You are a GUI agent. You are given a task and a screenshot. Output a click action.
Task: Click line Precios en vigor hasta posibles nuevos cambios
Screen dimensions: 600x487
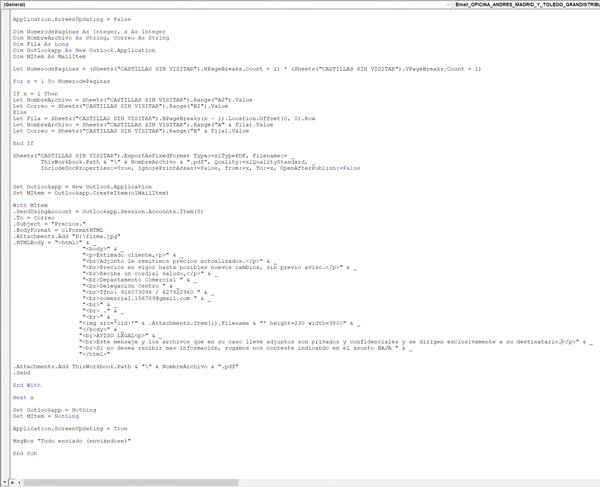[x=219, y=267]
